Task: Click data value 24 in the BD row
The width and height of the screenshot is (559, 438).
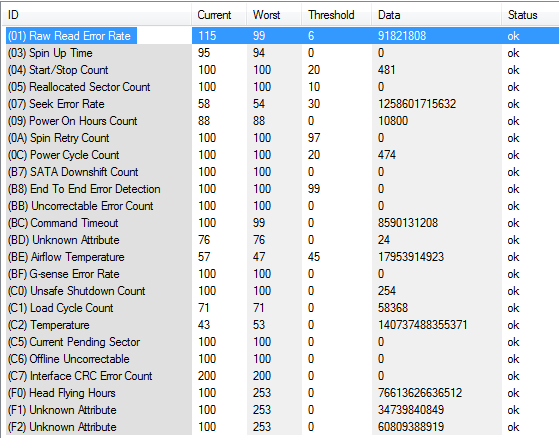Action: [384, 240]
